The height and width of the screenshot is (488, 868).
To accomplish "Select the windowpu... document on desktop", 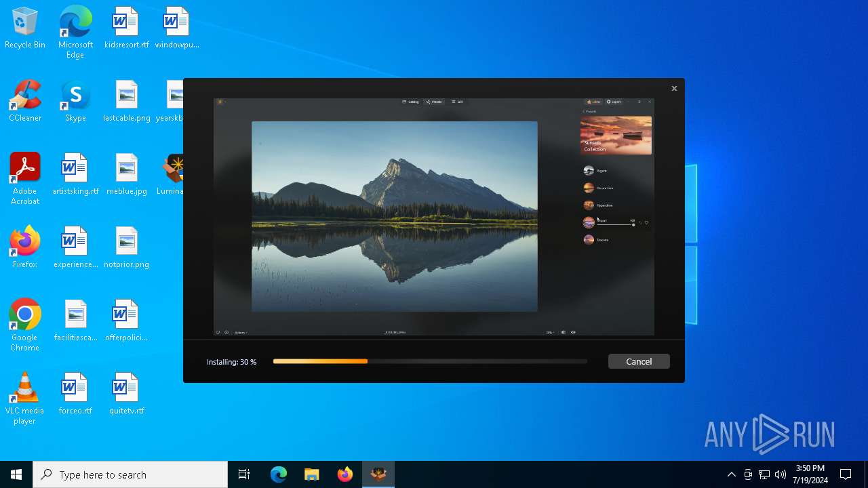I will (176, 28).
